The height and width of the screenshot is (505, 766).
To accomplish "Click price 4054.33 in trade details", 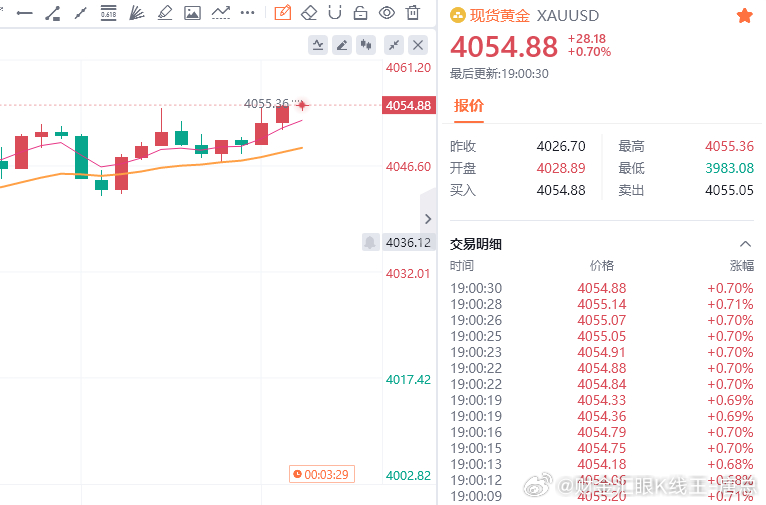I will click(x=602, y=400).
